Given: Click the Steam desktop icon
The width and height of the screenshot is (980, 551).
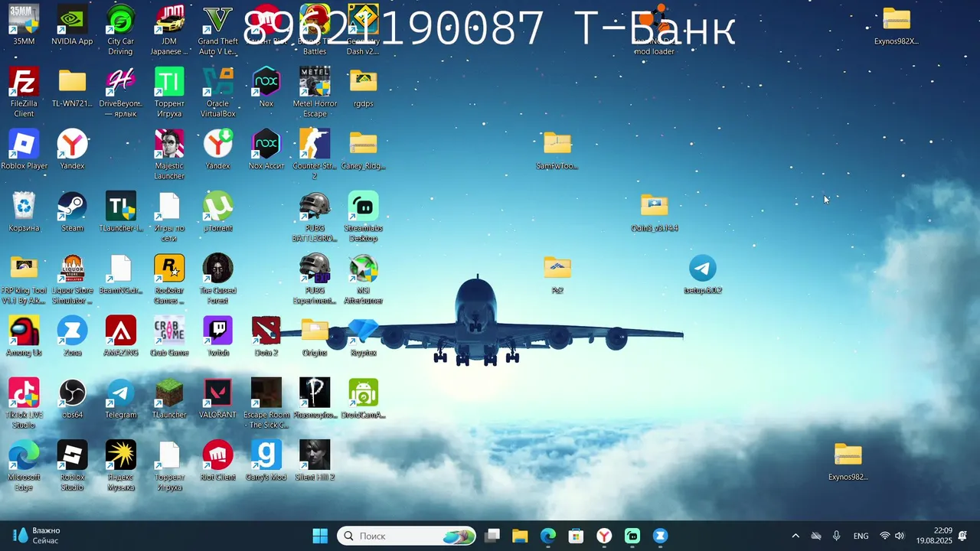Looking at the screenshot, I should (x=72, y=212).
